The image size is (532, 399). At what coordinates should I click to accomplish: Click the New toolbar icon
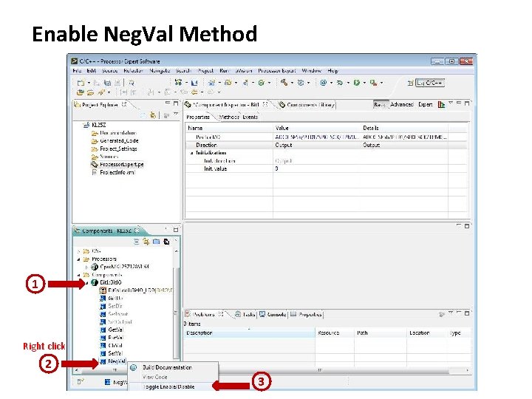tap(81, 83)
